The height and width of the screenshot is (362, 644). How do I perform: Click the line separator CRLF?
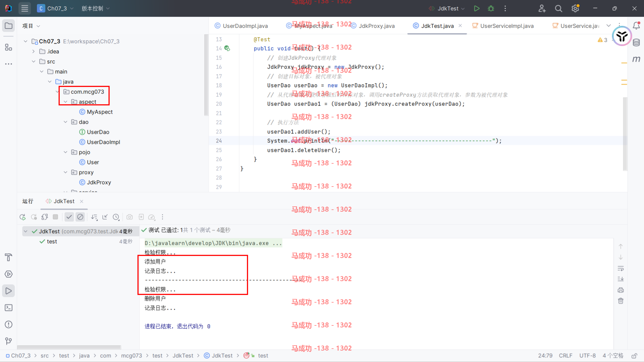(565, 356)
